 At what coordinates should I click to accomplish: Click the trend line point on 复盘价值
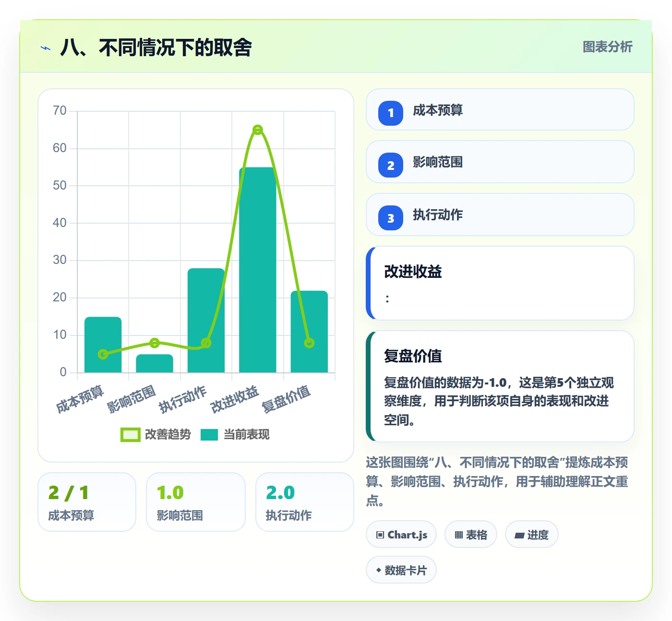coord(309,343)
